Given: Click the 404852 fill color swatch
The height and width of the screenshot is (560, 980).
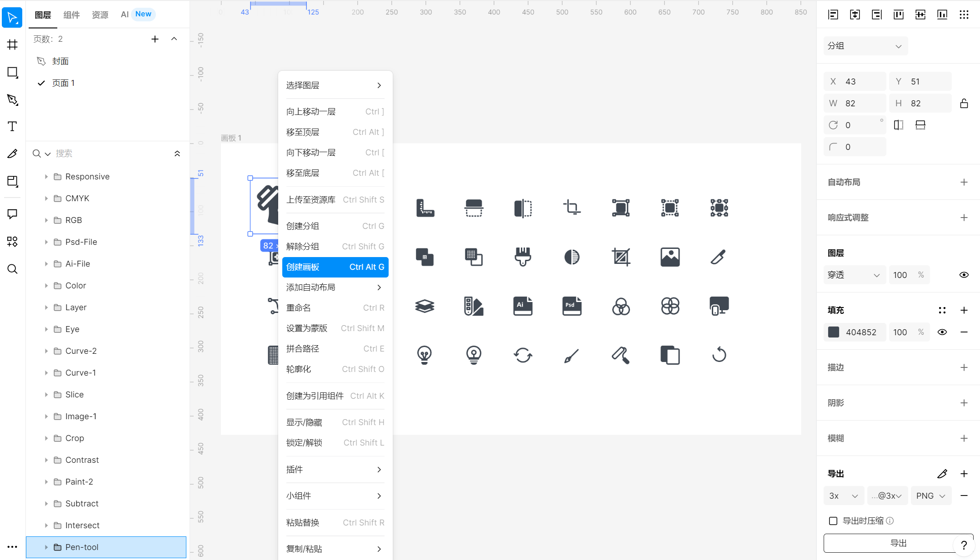Looking at the screenshot, I should tap(834, 332).
